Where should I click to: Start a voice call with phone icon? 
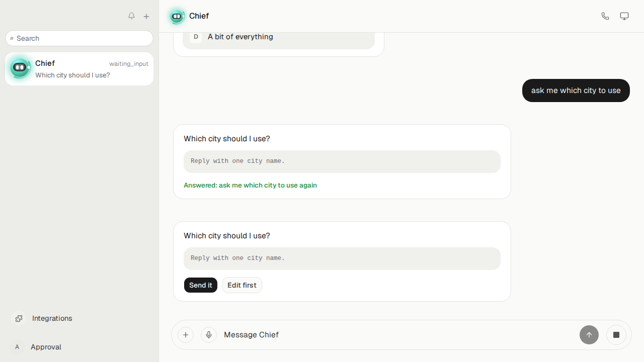pyautogui.click(x=605, y=16)
